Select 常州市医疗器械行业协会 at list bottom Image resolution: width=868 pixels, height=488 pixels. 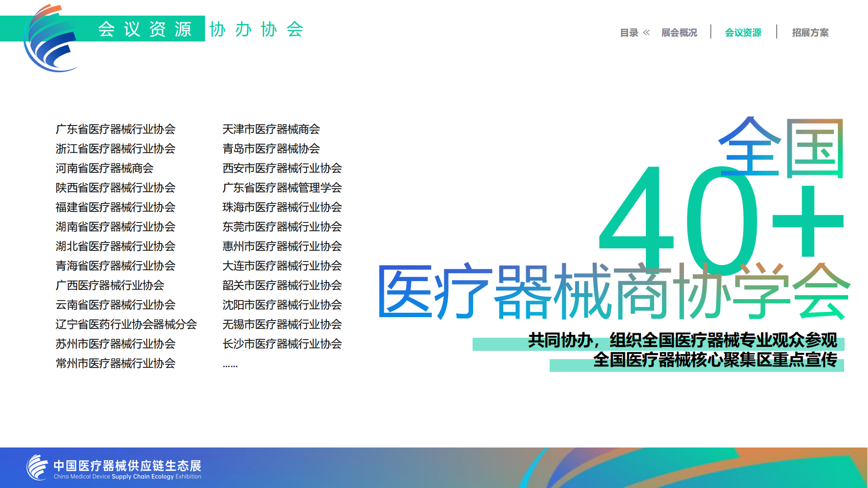[115, 364]
